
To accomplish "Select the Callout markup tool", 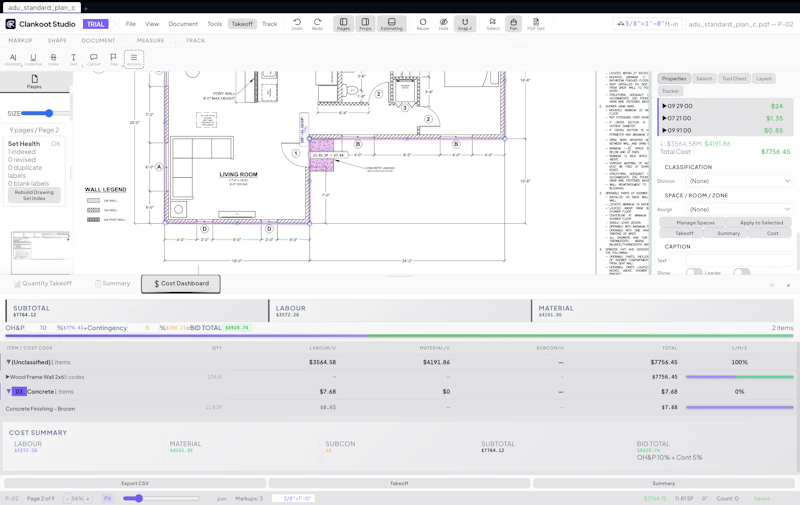I will 93,60.
